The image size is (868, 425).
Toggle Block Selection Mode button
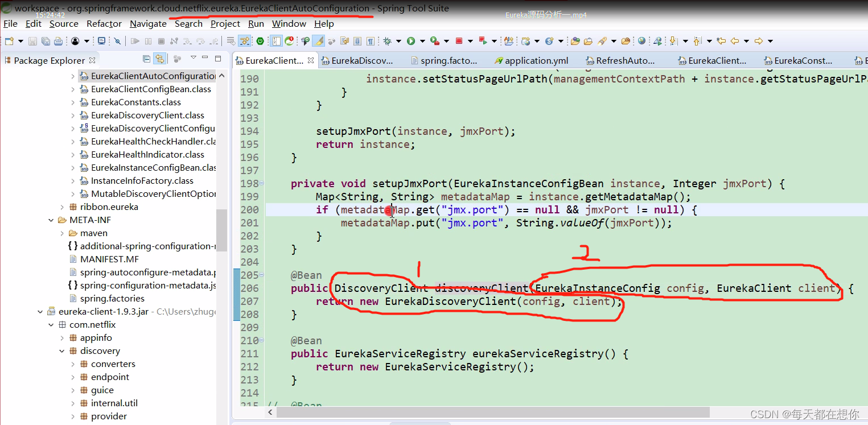(357, 41)
